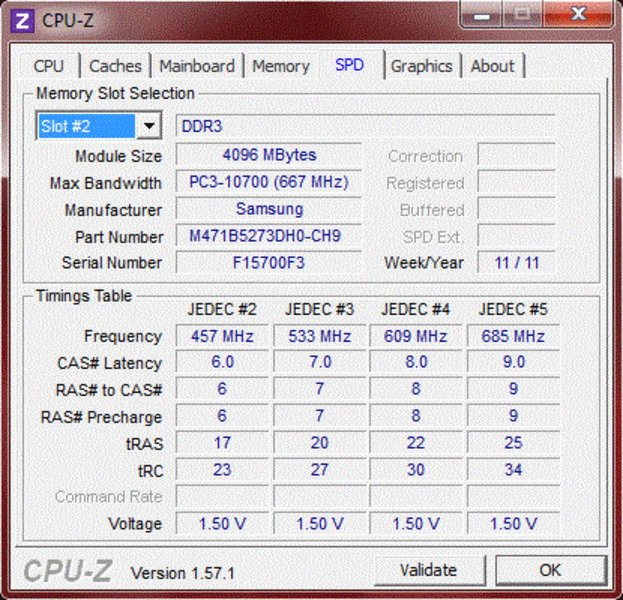Click the DDR3 memory type field

366,126
